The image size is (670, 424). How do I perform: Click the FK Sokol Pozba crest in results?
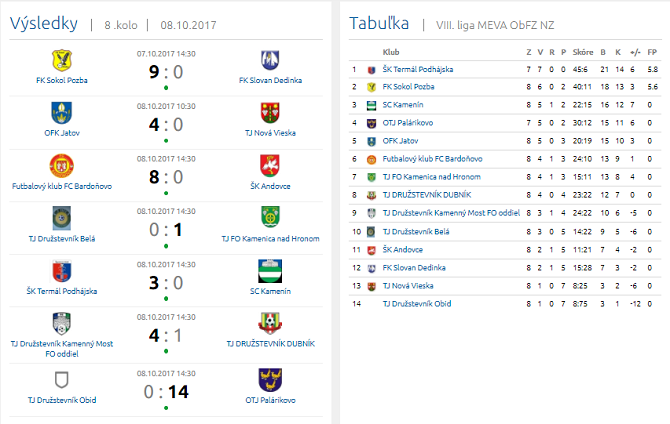point(62,60)
